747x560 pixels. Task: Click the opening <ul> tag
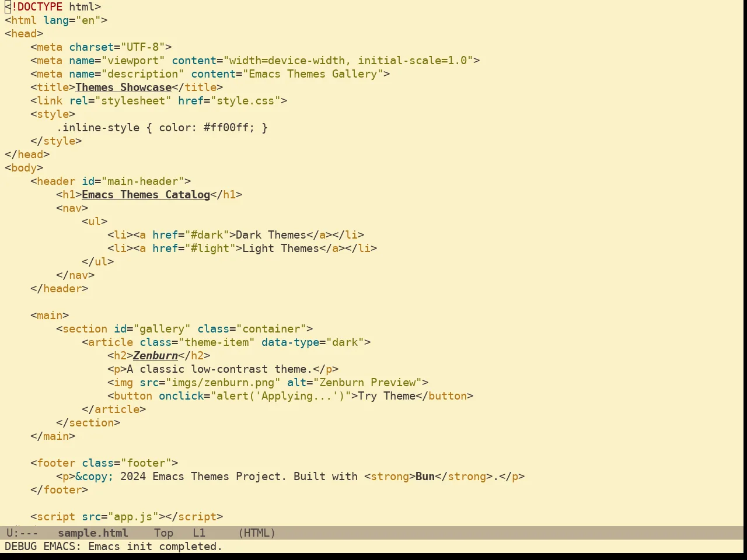click(95, 222)
